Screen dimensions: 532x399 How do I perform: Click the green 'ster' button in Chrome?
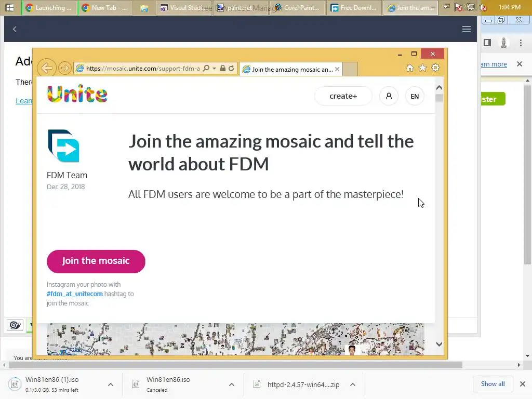(x=493, y=99)
